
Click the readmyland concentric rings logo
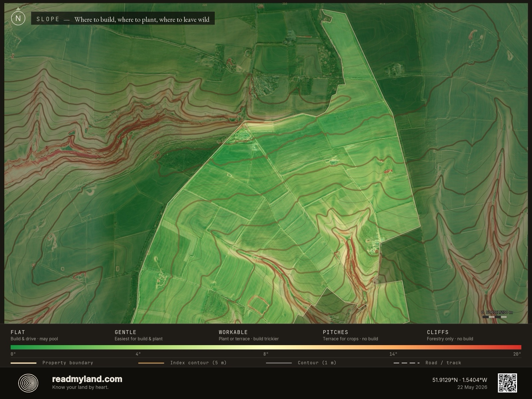28,383
